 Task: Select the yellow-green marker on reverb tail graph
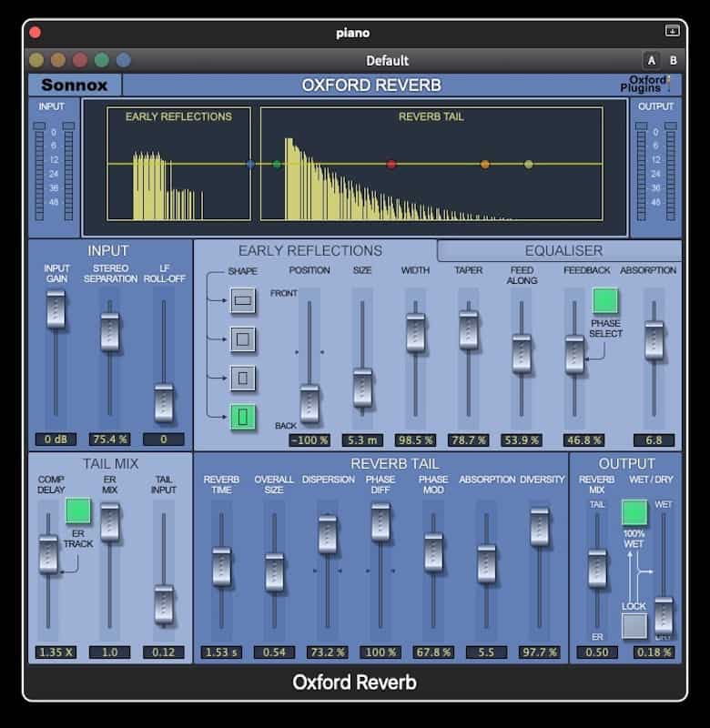tap(529, 164)
